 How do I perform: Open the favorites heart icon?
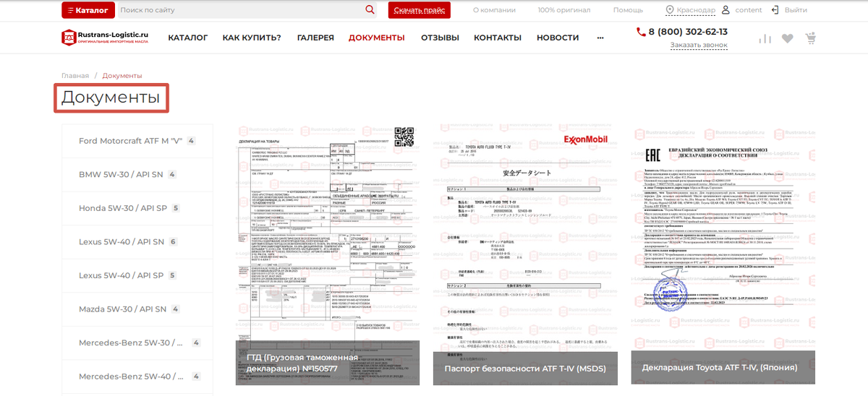point(788,39)
